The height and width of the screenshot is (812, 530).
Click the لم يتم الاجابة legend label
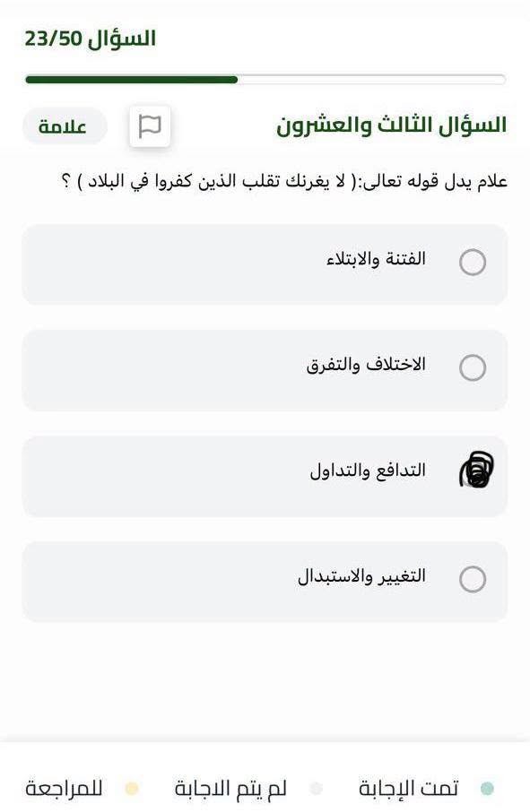(230, 788)
